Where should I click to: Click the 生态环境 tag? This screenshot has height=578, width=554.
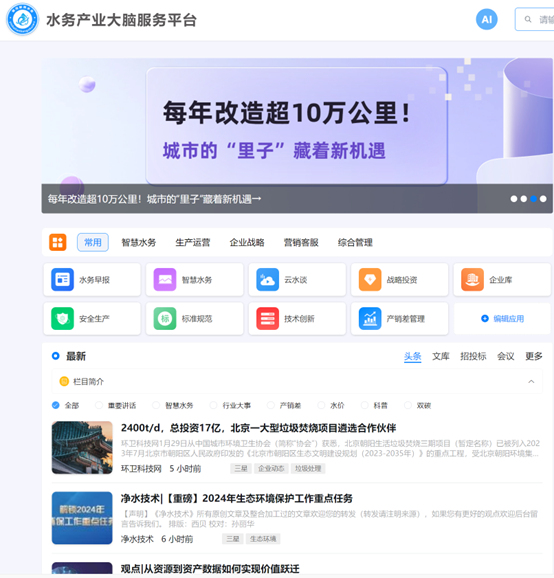[x=263, y=539]
